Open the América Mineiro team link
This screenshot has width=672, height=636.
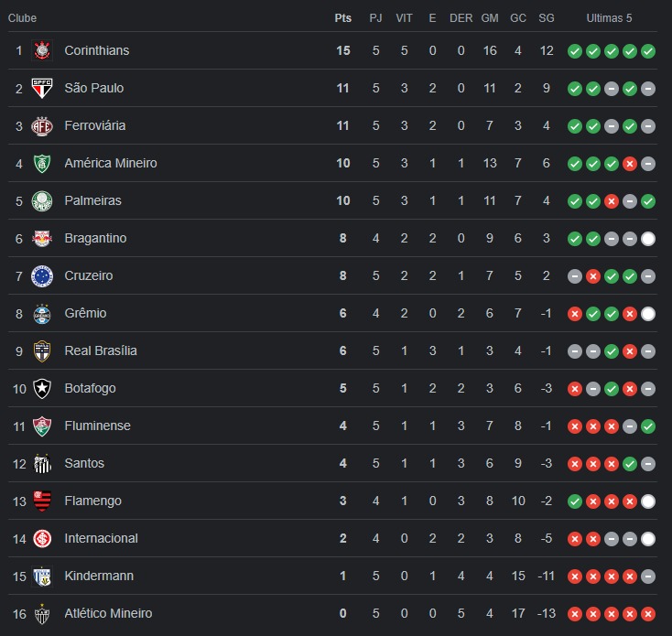111,163
